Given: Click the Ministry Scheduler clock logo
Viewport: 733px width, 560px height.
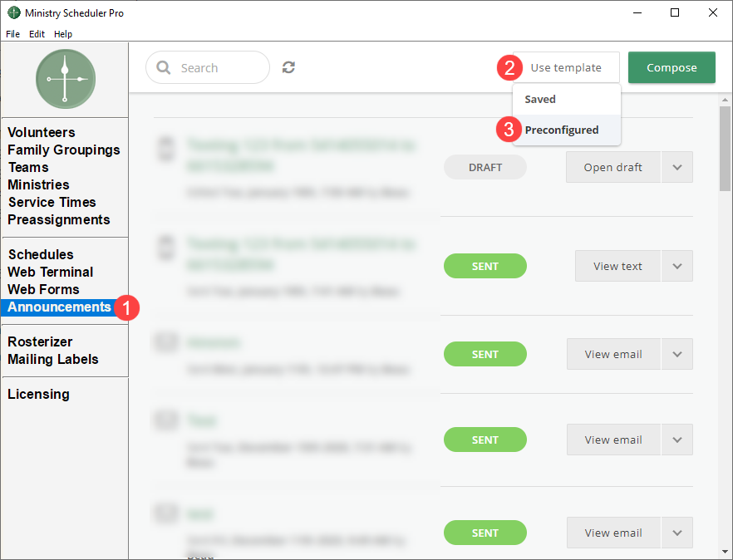Looking at the screenshot, I should [66, 79].
